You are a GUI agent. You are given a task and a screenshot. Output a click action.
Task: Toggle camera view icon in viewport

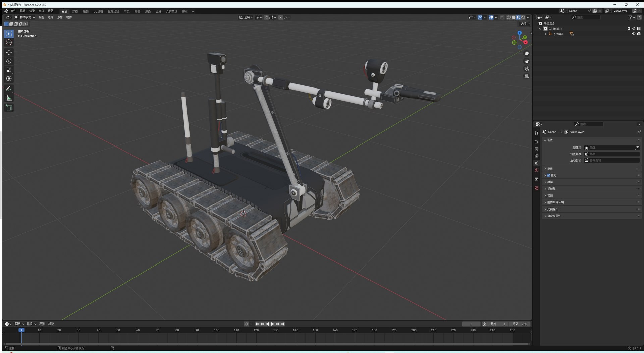coord(527,69)
